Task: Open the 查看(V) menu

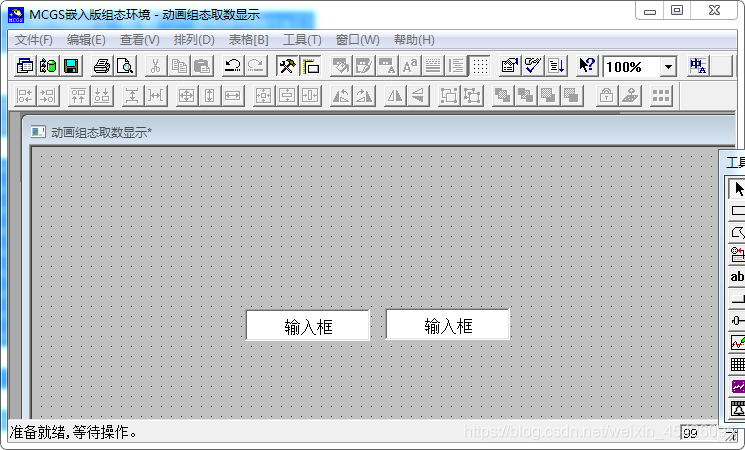Action: [140, 40]
